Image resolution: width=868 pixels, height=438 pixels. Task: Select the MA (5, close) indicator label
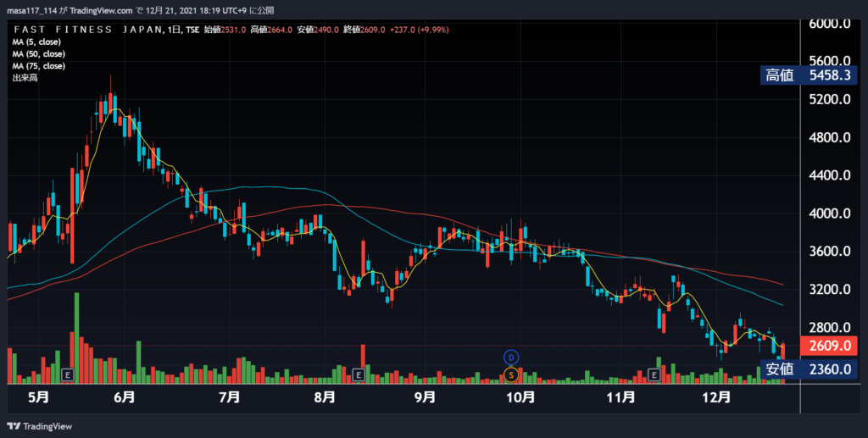(36, 42)
